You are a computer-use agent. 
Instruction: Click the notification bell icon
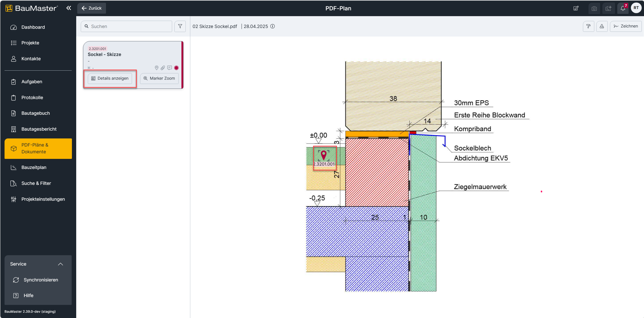pos(623,8)
